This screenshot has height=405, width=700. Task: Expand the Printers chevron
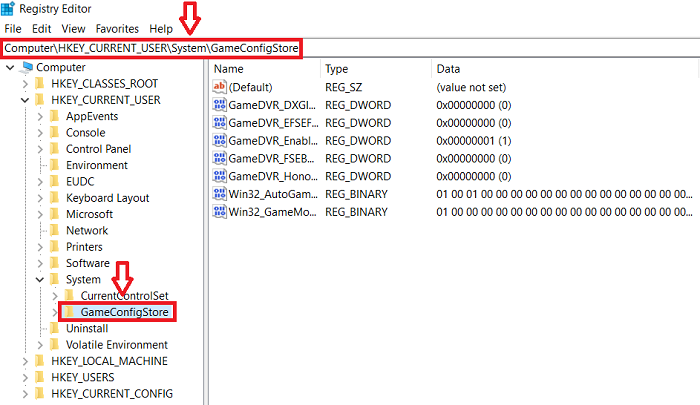coord(40,247)
